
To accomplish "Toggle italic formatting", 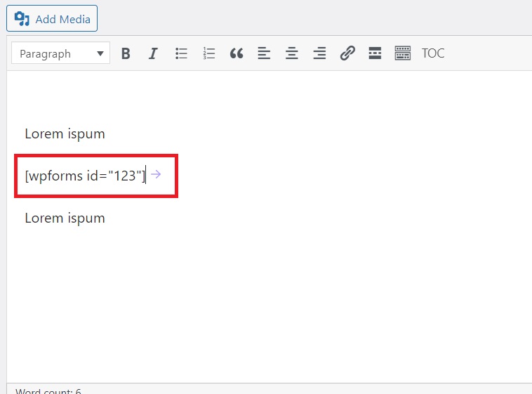I will click(153, 53).
